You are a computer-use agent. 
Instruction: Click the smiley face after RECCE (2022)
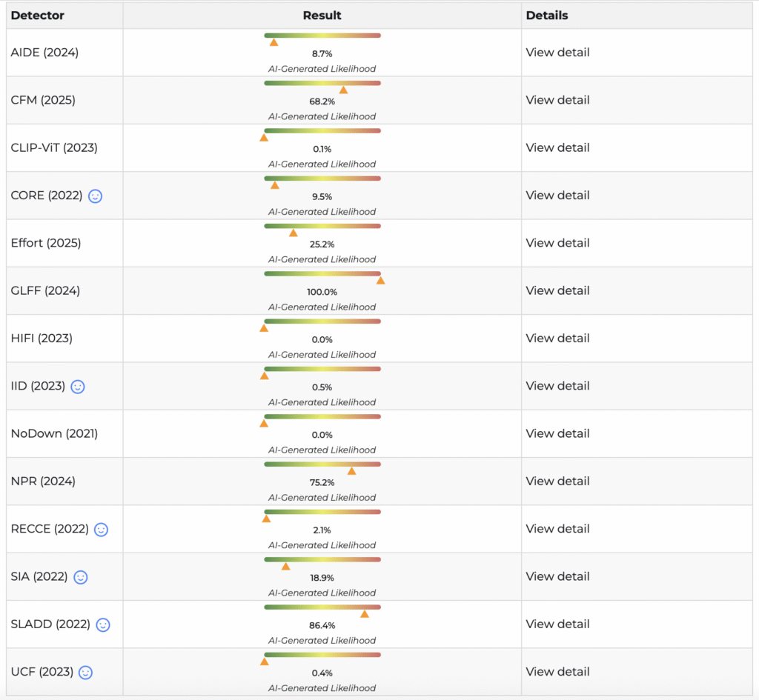click(x=101, y=529)
